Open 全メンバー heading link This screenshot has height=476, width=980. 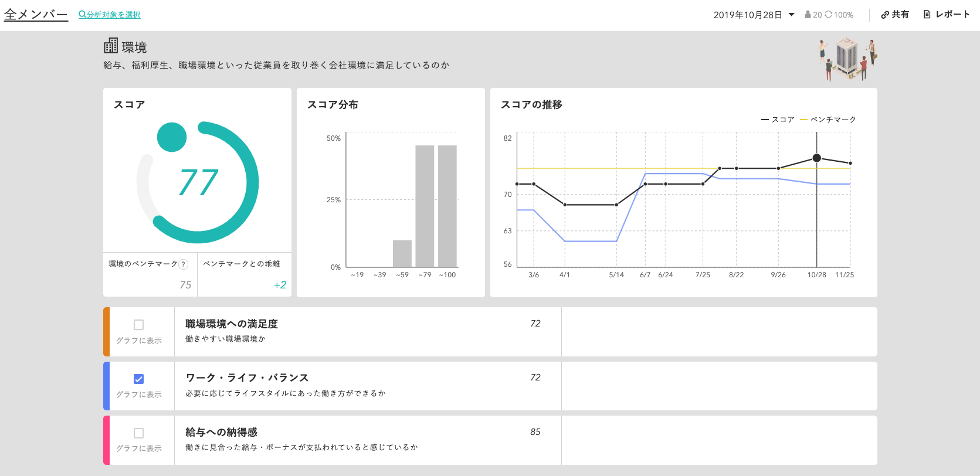point(36,15)
